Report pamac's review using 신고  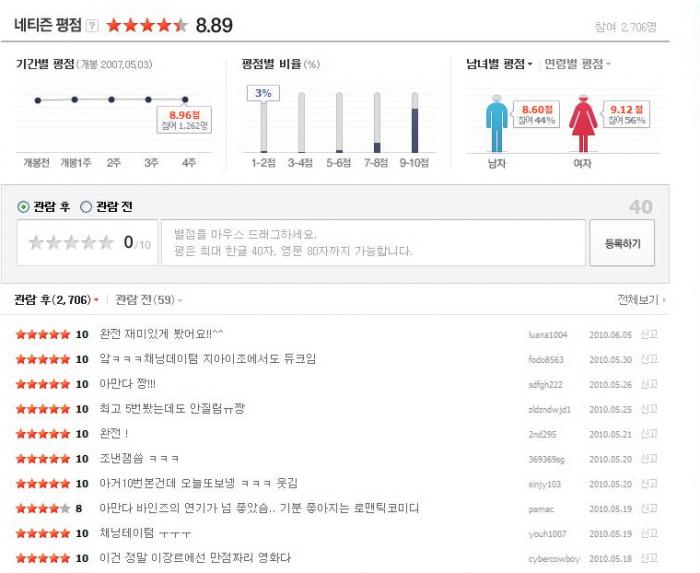coord(649,508)
